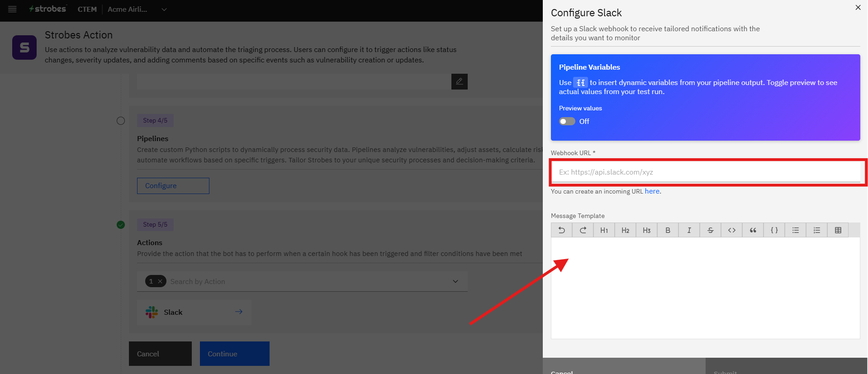This screenshot has height=374, width=868.
Task: Toggle italic formatting
Action: [689, 230]
